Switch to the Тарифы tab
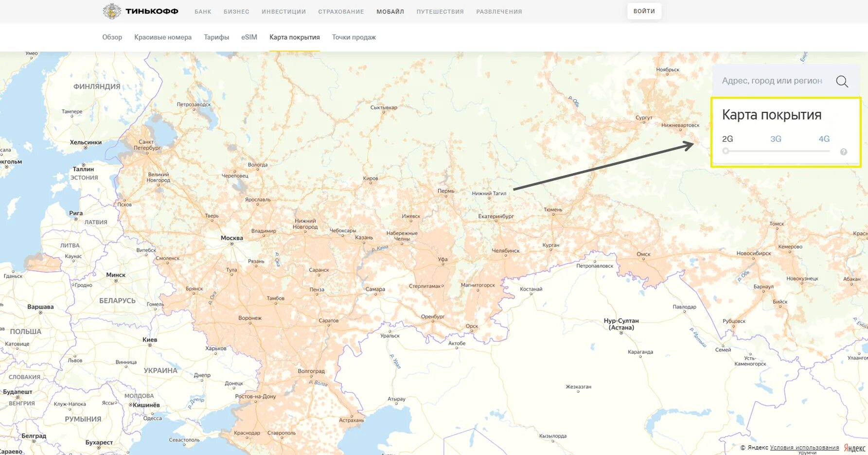 tap(216, 37)
